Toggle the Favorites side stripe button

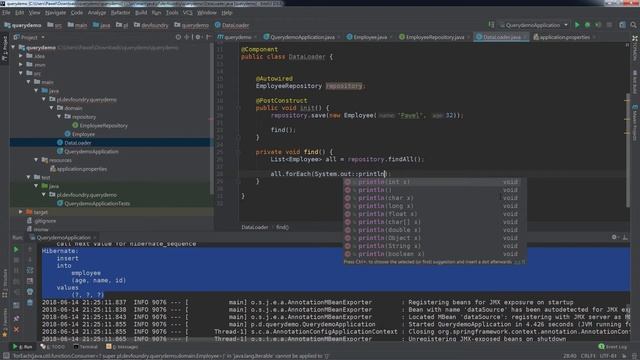[4, 322]
